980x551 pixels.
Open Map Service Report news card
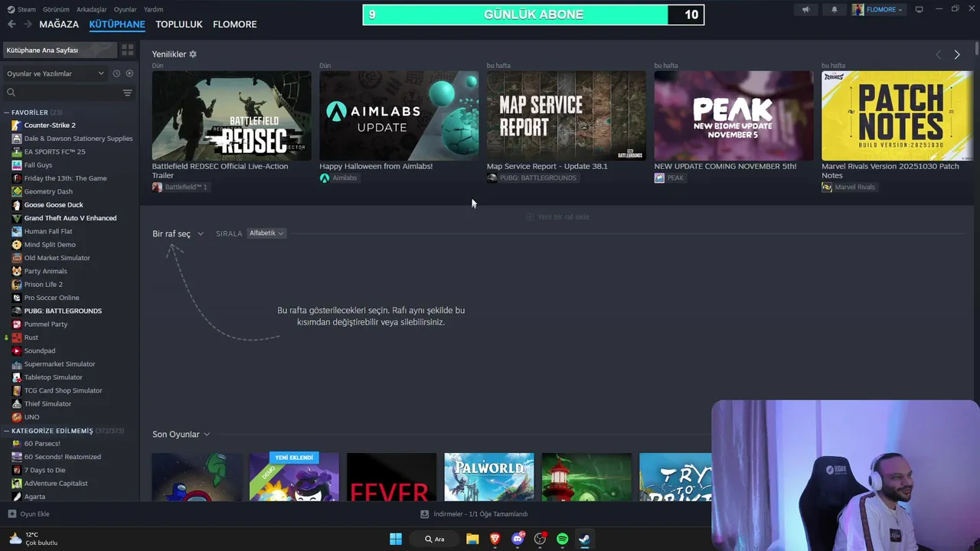[x=567, y=116]
